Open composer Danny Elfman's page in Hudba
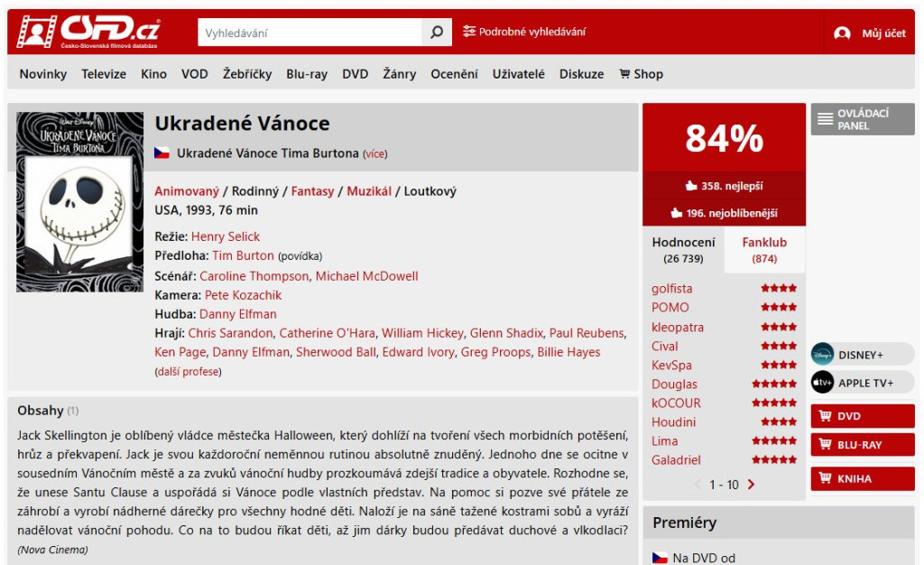This screenshot has width=924, height=565. click(x=237, y=314)
